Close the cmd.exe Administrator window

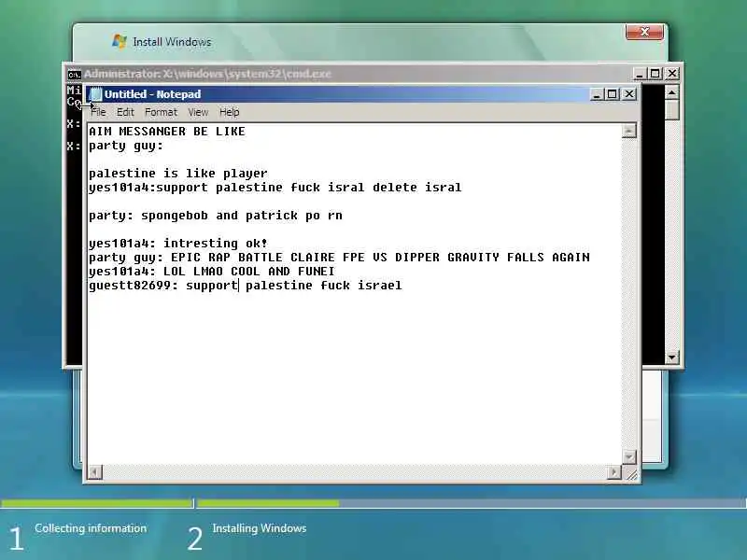672,74
